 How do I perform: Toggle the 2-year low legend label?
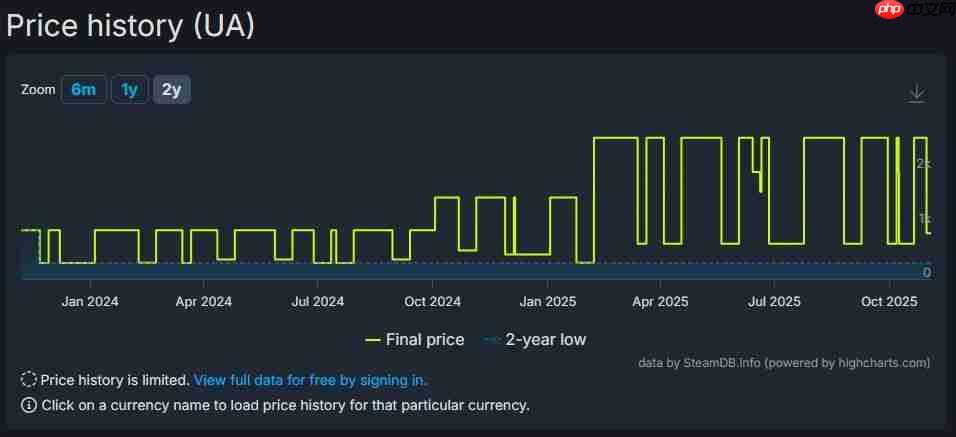545,340
